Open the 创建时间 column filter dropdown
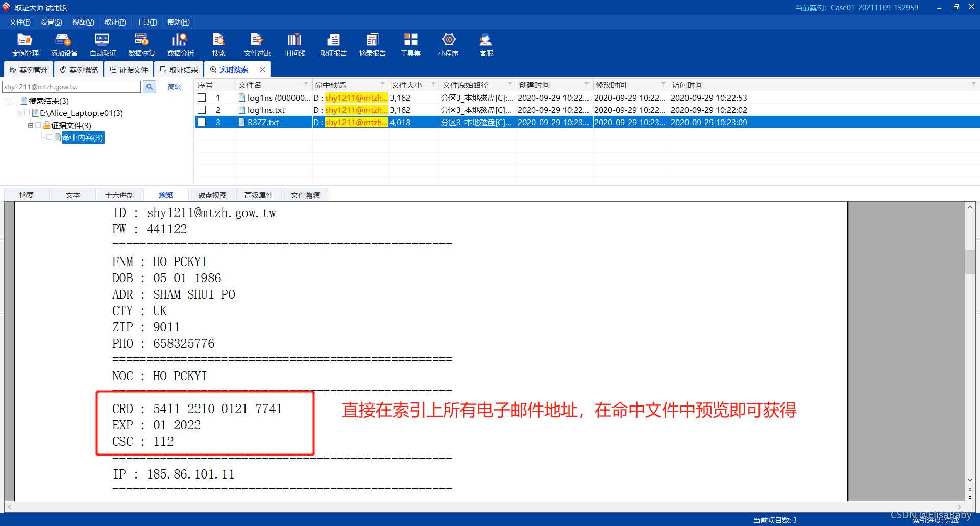This screenshot has height=526, width=980. pos(587,84)
